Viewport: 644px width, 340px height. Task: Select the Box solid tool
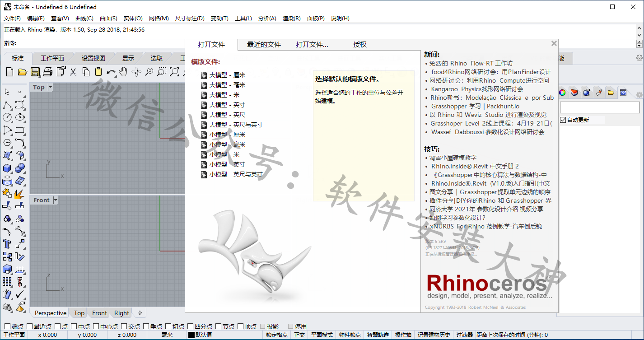(7, 168)
